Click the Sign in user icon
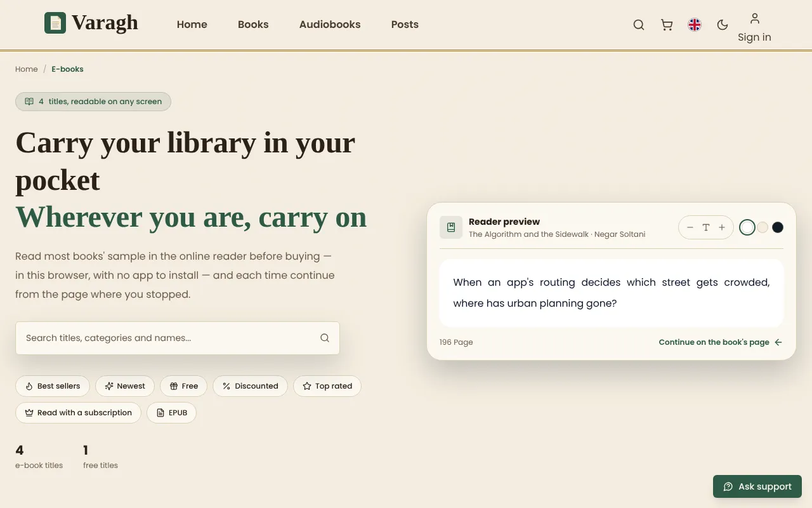The height and width of the screenshot is (508, 812). click(754, 18)
